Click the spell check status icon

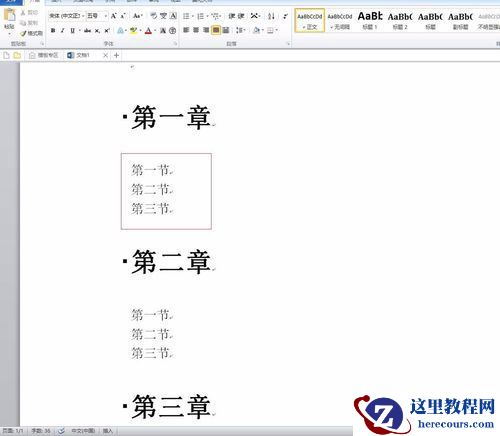[x=61, y=431]
